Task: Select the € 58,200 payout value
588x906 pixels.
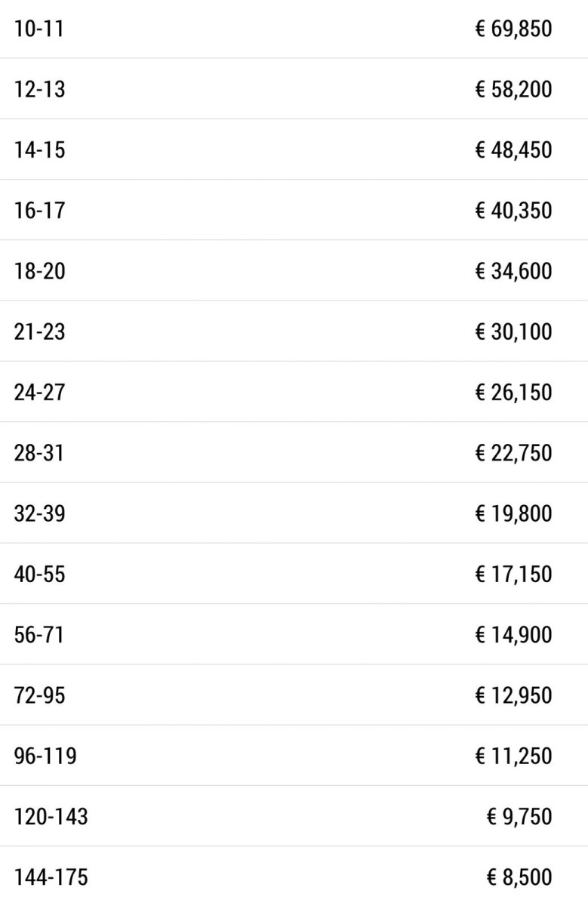Action: point(513,90)
